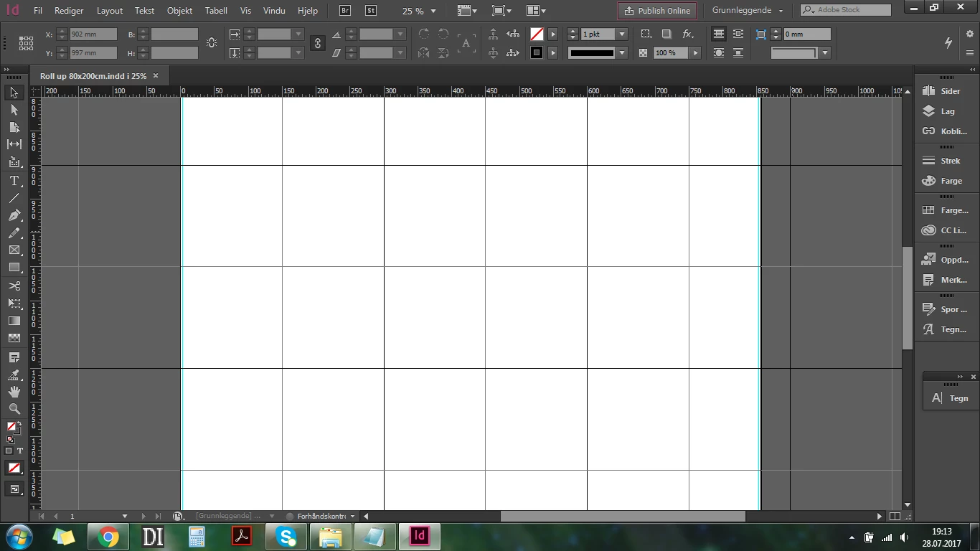Open the Rediger menu
The width and height of the screenshot is (980, 551).
tap(69, 11)
